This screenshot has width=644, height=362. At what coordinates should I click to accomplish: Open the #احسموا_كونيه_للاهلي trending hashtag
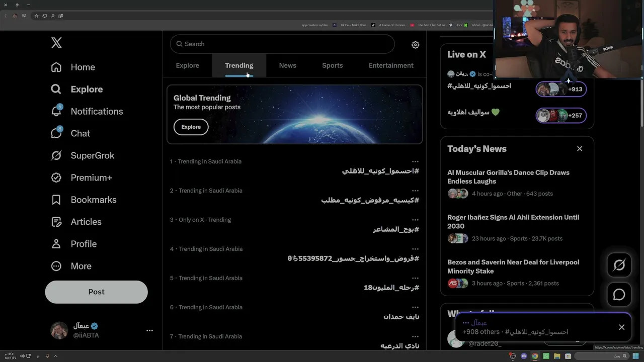tap(380, 171)
